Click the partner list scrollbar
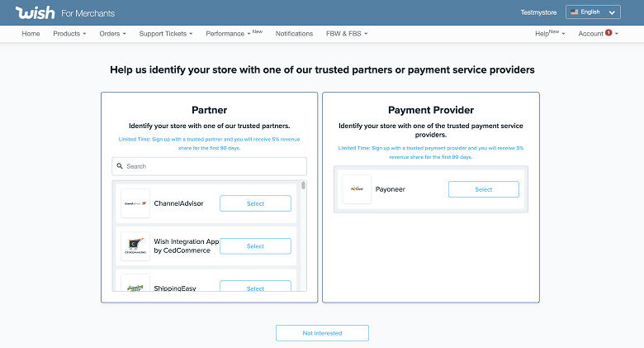This screenshot has height=348, width=644. [303, 185]
